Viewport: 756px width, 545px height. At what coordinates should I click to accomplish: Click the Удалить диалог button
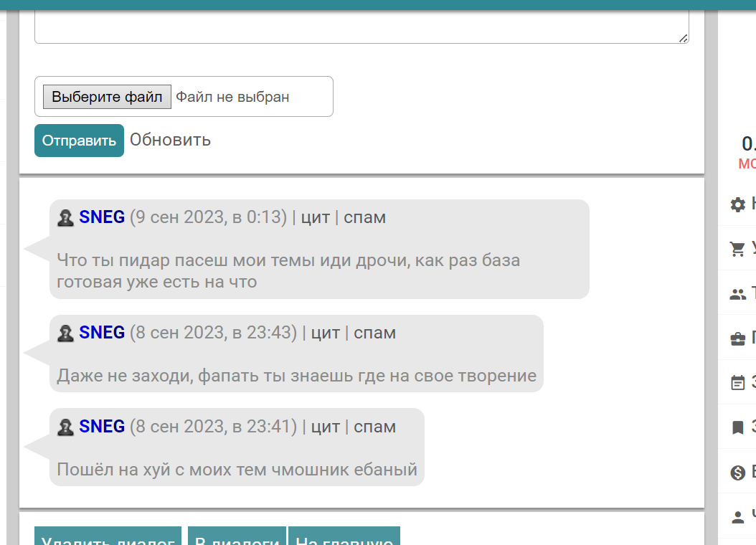(x=108, y=538)
